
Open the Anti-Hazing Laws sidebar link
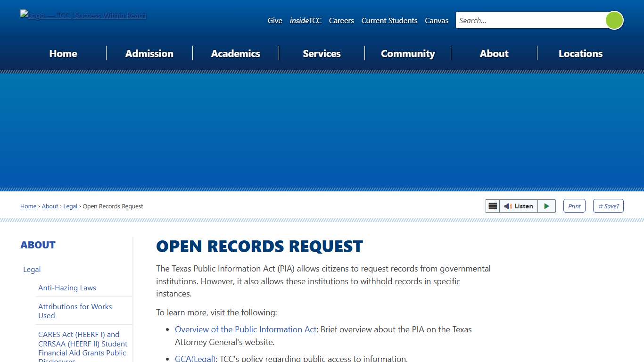[x=67, y=288]
